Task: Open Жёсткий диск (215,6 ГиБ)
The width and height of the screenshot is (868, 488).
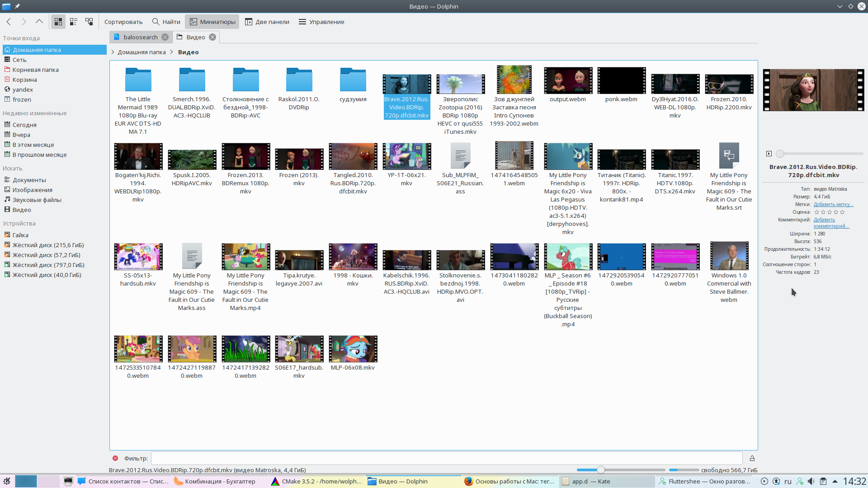Action: 48,245
